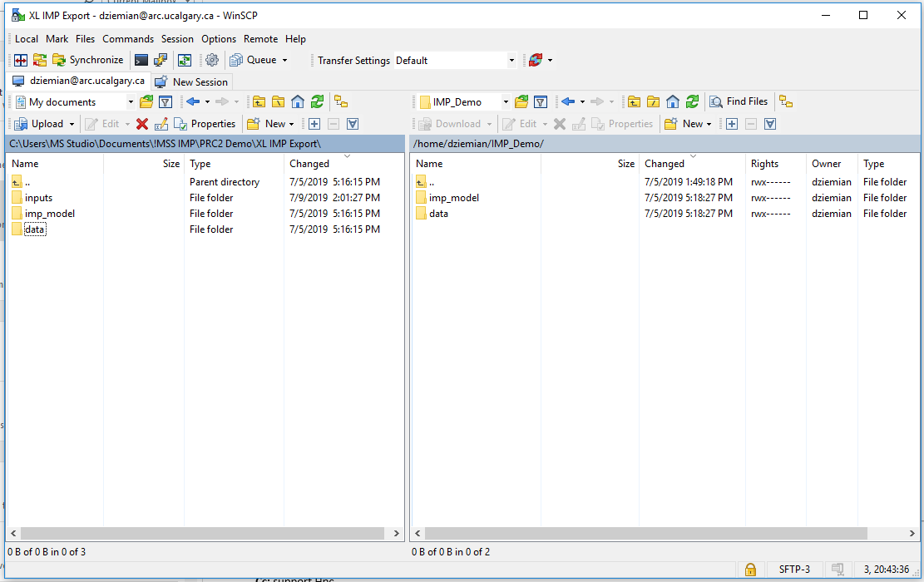The image size is (924, 582).
Task: Open in PuTTY icon
Action: click(x=161, y=60)
